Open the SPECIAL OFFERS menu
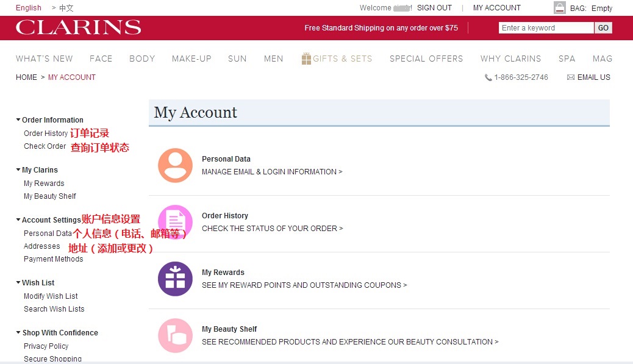Viewport: 633px width, 364px height. (426, 59)
